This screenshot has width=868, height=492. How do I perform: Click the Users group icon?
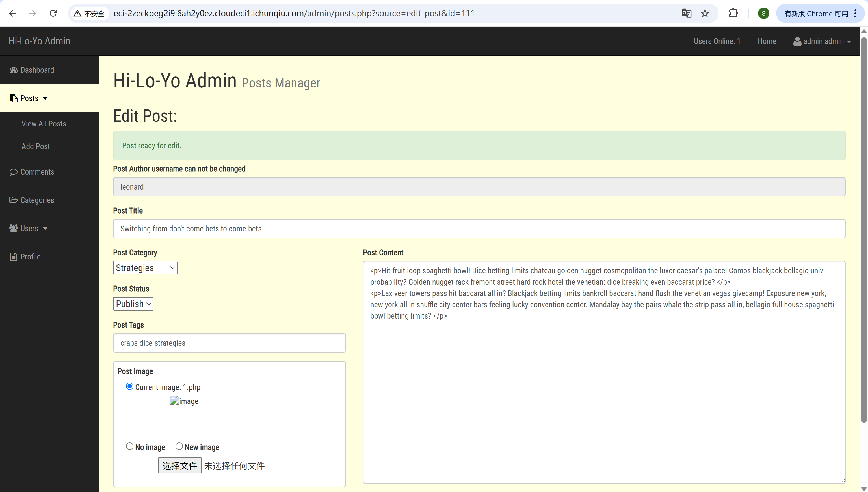point(14,228)
